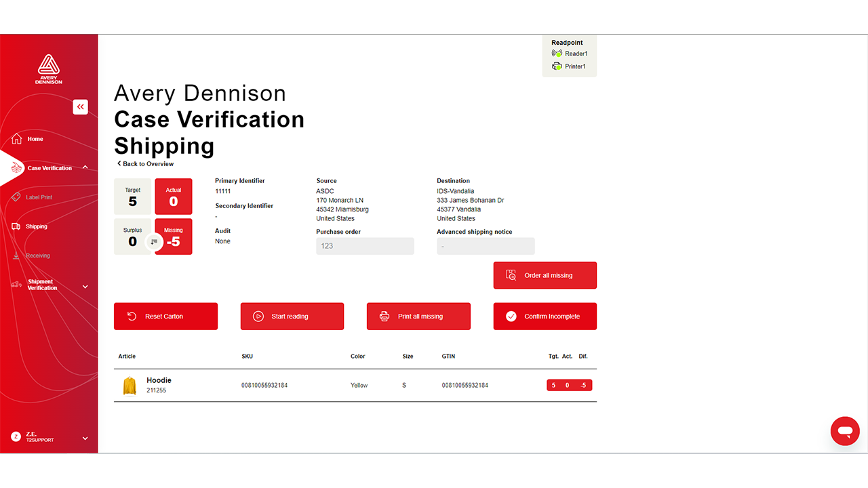Screen dimensions: 868x488
Task: Click the Printer1 readpoint label
Action: [x=575, y=66]
